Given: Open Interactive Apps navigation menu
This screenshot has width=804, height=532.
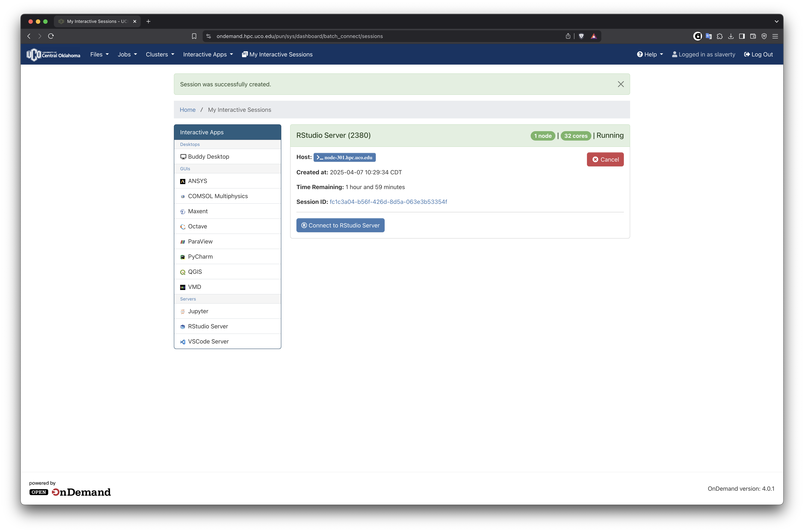Looking at the screenshot, I should [x=208, y=55].
